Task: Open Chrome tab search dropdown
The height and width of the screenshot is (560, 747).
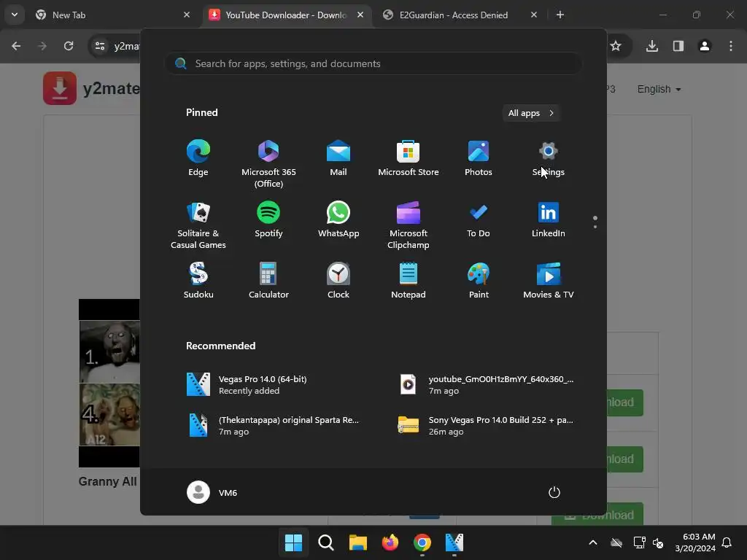Action: (x=15, y=15)
